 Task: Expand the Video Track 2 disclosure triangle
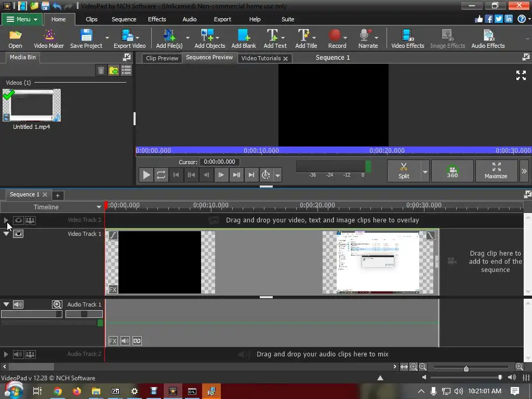[x=6, y=220]
